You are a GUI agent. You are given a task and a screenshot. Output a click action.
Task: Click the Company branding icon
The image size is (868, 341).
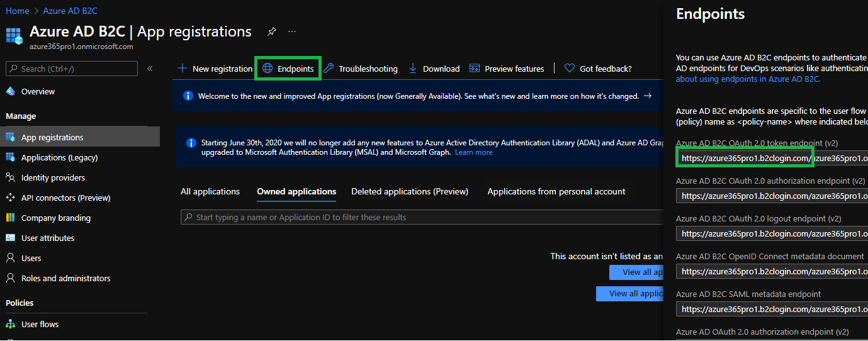(10, 218)
